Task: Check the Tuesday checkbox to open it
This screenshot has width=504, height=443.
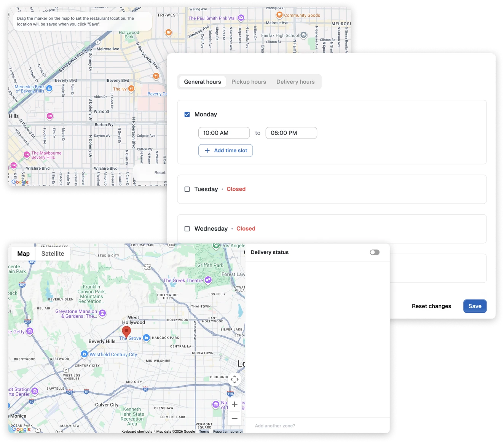Action: pos(187,189)
